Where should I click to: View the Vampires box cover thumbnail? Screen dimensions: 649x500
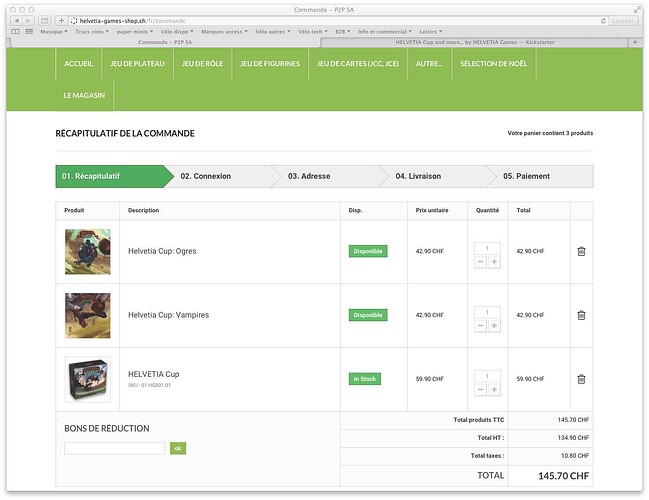(x=88, y=315)
